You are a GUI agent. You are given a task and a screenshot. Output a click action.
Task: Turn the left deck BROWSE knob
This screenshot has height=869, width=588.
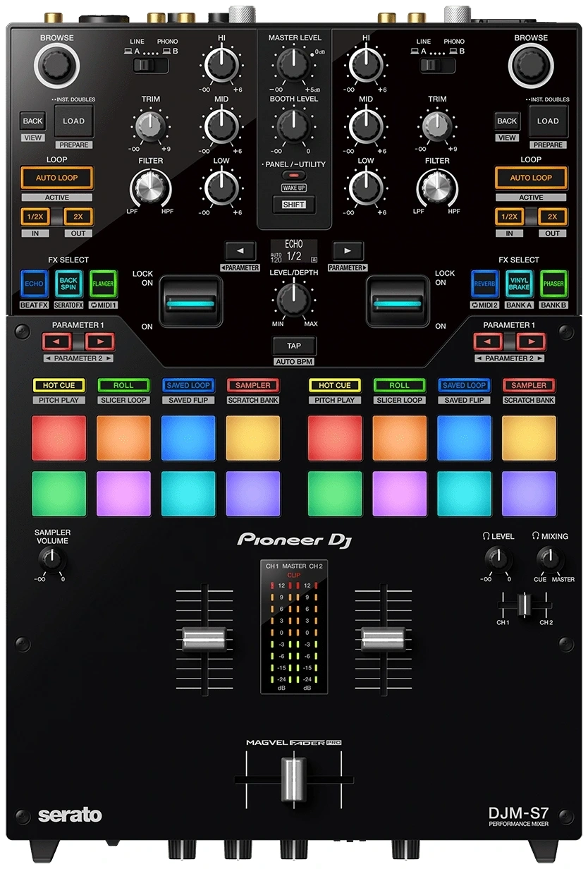click(57, 66)
